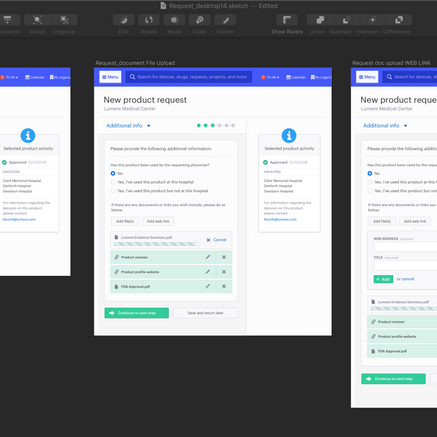Click the Calendar icon in File Upload artboard header

point(288,77)
